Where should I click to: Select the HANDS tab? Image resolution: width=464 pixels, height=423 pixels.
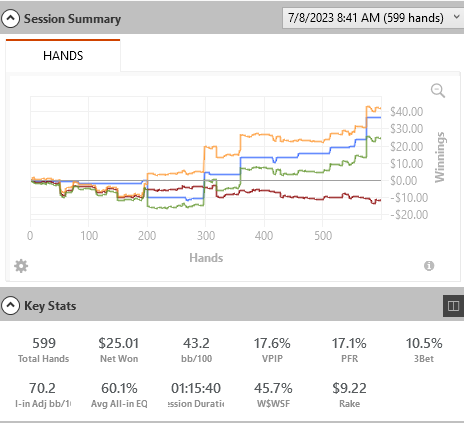pyautogui.click(x=63, y=55)
